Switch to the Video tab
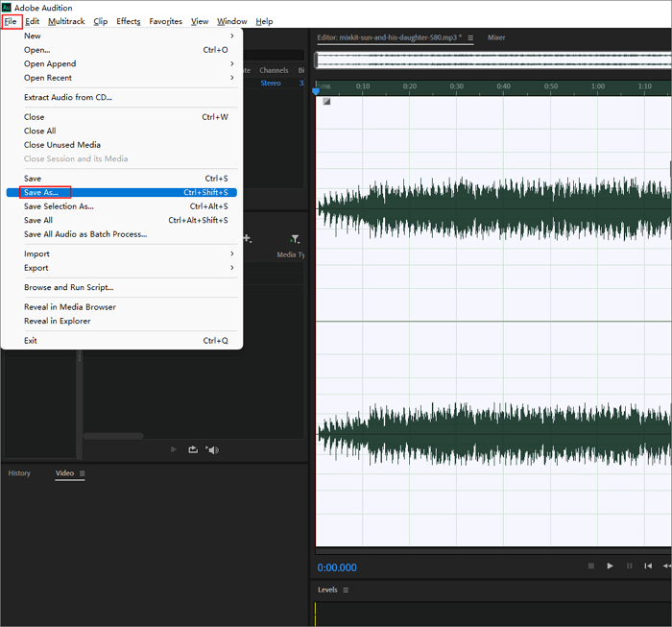Image resolution: width=672 pixels, height=627 pixels. (x=64, y=473)
